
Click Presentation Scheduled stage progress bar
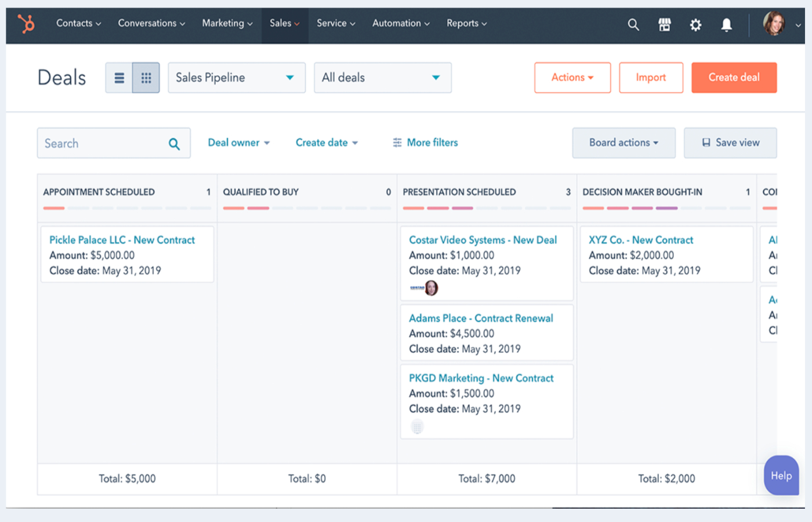tap(487, 208)
